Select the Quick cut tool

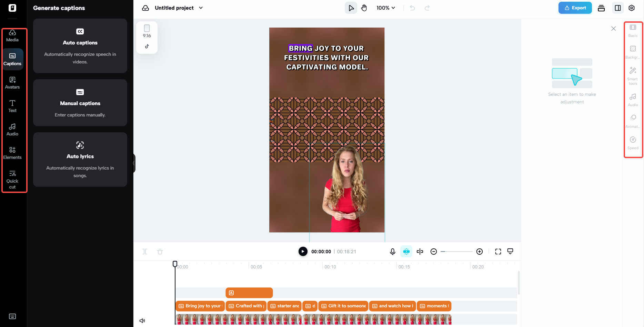pos(12,179)
